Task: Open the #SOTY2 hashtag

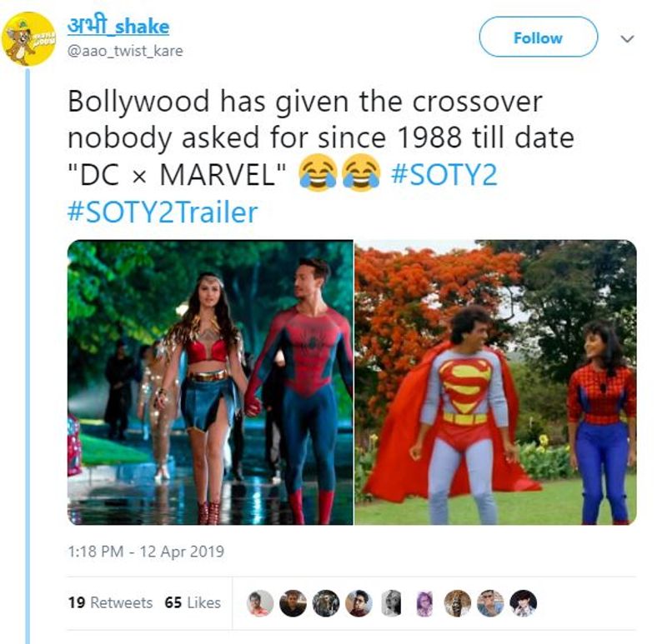Action: 444,175
